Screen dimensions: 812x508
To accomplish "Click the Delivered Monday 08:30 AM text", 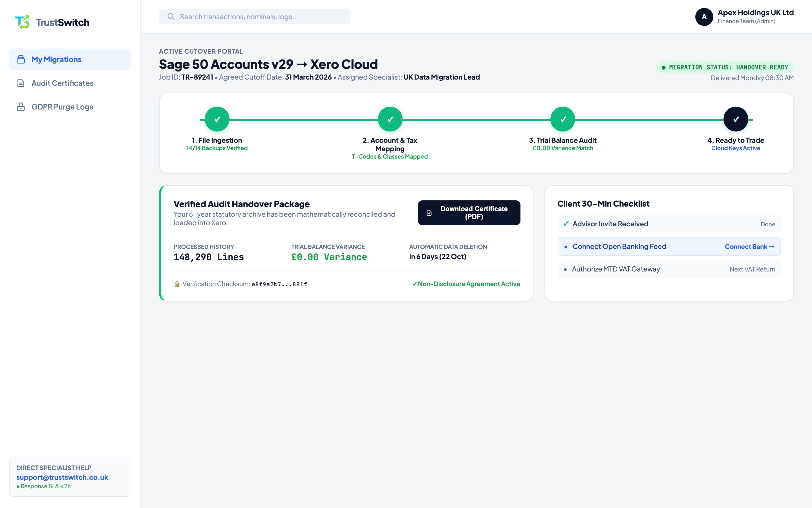I will pos(752,78).
